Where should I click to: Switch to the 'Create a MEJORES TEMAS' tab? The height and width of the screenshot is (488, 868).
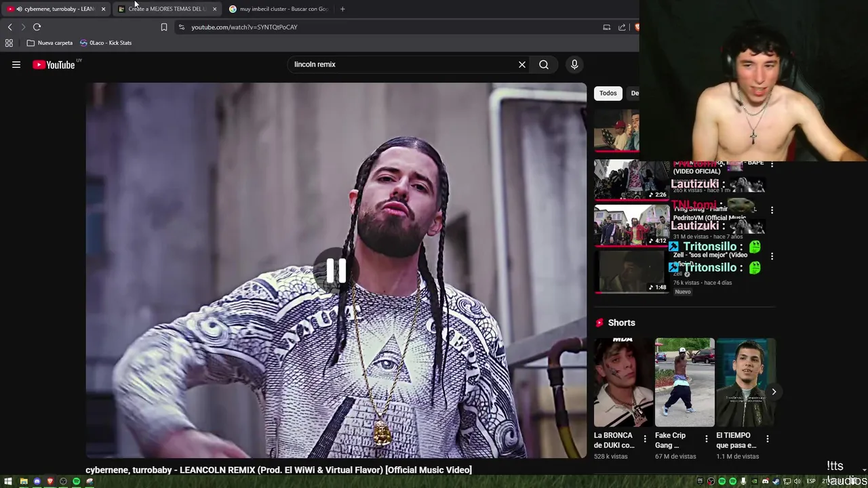click(x=166, y=9)
